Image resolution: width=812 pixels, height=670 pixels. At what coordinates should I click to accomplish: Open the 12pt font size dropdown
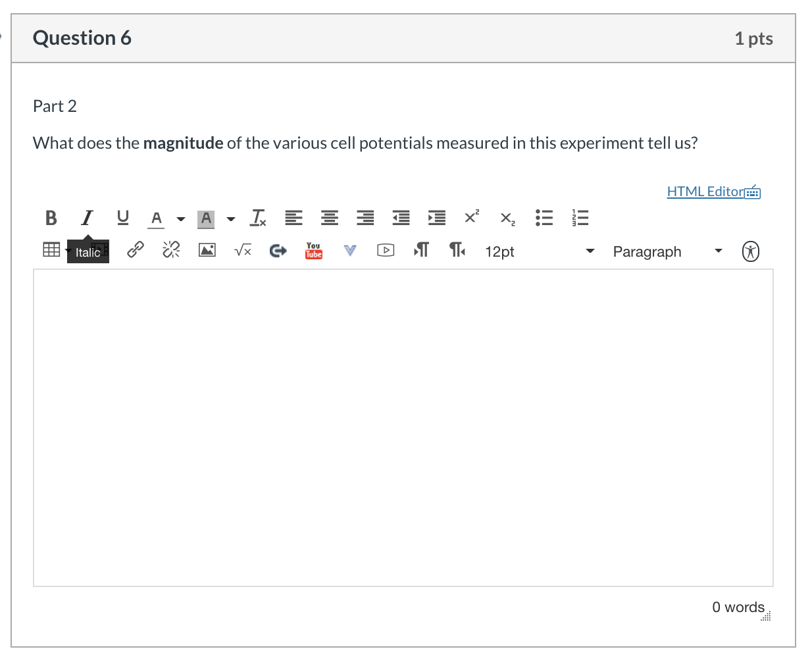(x=499, y=251)
